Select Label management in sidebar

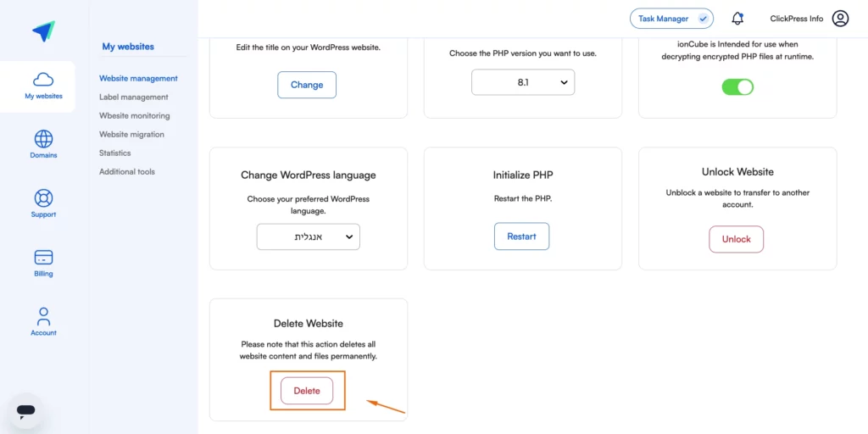(133, 97)
